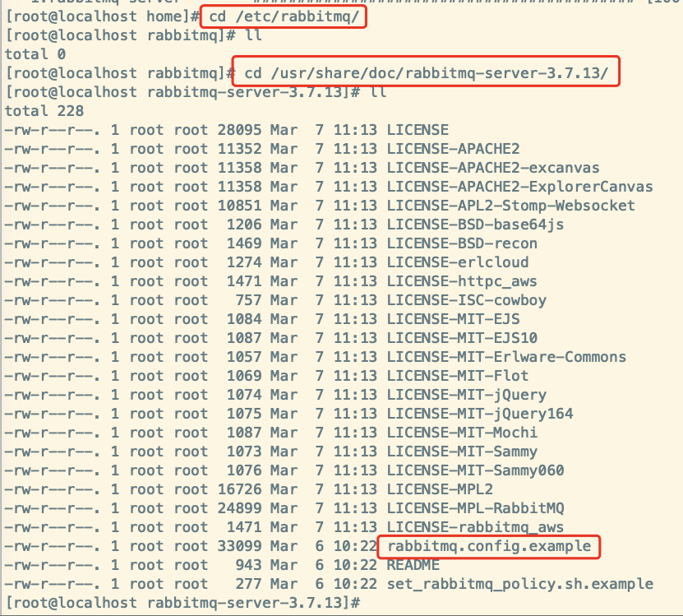Click the LICENSE-httpc_aws file name
Image resolution: width=683 pixels, height=616 pixels.
tap(462, 281)
